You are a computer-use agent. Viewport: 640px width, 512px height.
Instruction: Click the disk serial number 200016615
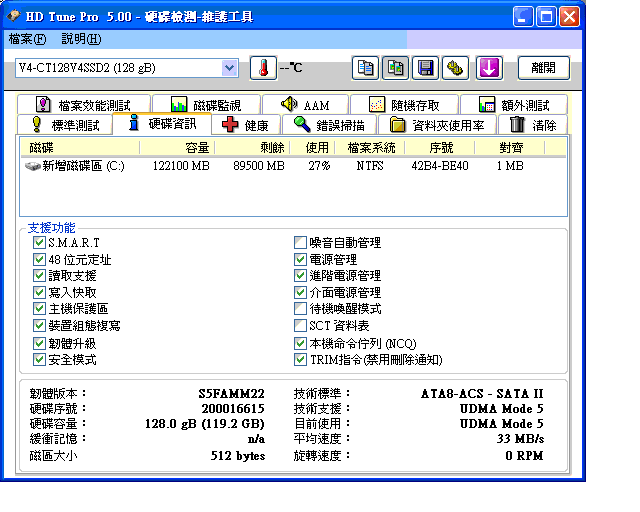click(233, 409)
